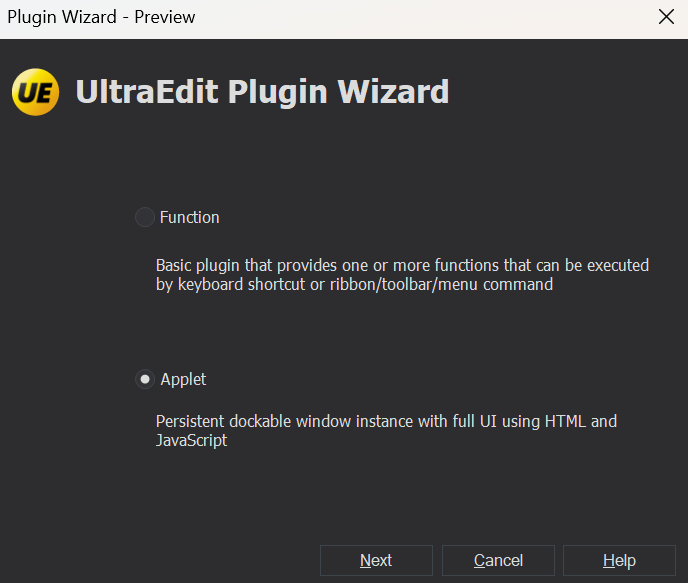This screenshot has width=688, height=583.
Task: Click the yellow UE logo icon
Action: click(36, 92)
